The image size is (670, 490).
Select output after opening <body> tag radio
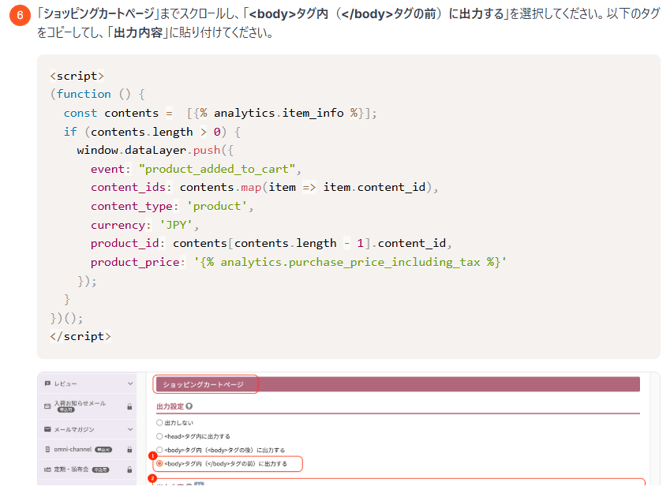pos(160,450)
